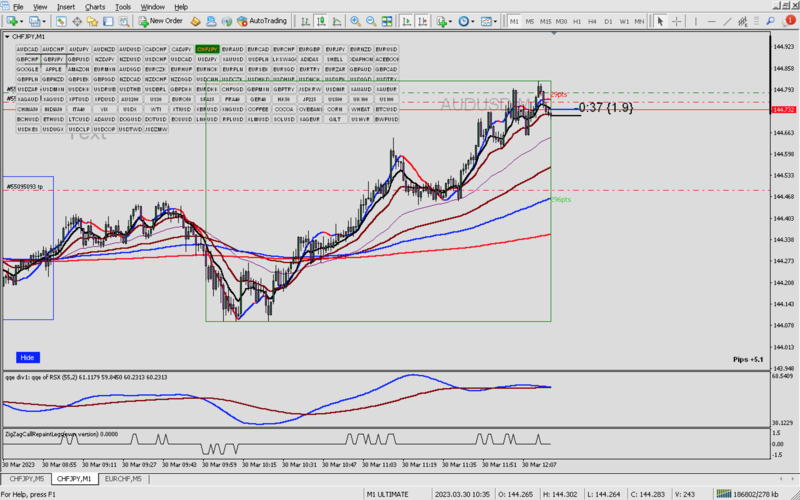The image size is (800, 500).
Task: Click the 144.732 current price label
Action: tap(785, 110)
